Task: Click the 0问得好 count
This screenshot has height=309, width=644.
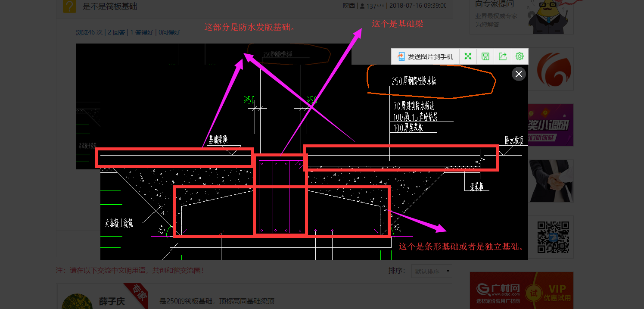Action: tap(169, 32)
